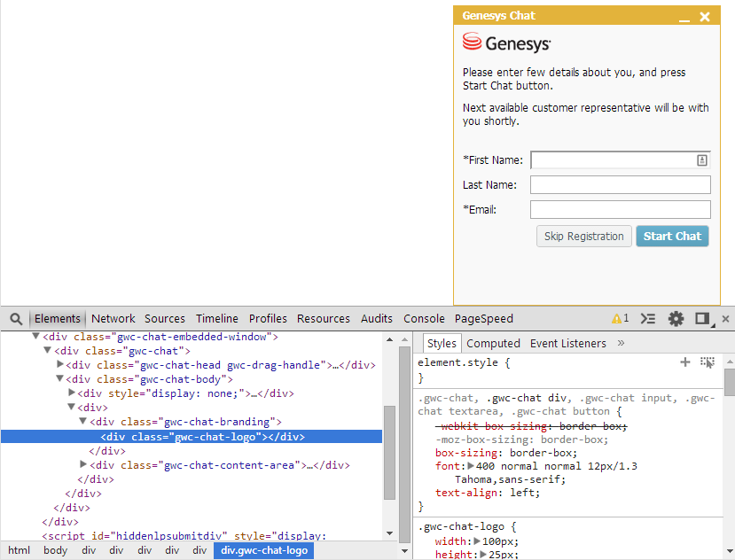Close the DevTools panel
The height and width of the screenshot is (560, 735).
click(x=725, y=319)
